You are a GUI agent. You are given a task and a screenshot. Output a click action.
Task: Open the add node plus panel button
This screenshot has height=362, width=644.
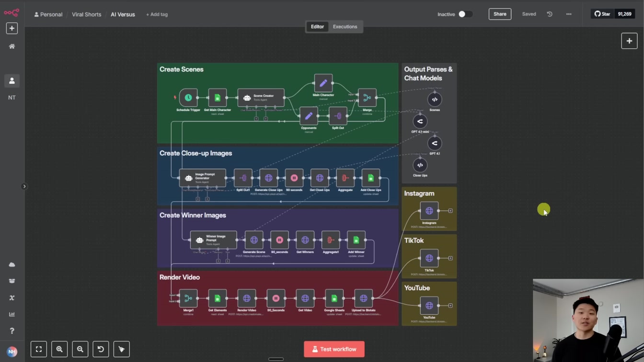(629, 41)
